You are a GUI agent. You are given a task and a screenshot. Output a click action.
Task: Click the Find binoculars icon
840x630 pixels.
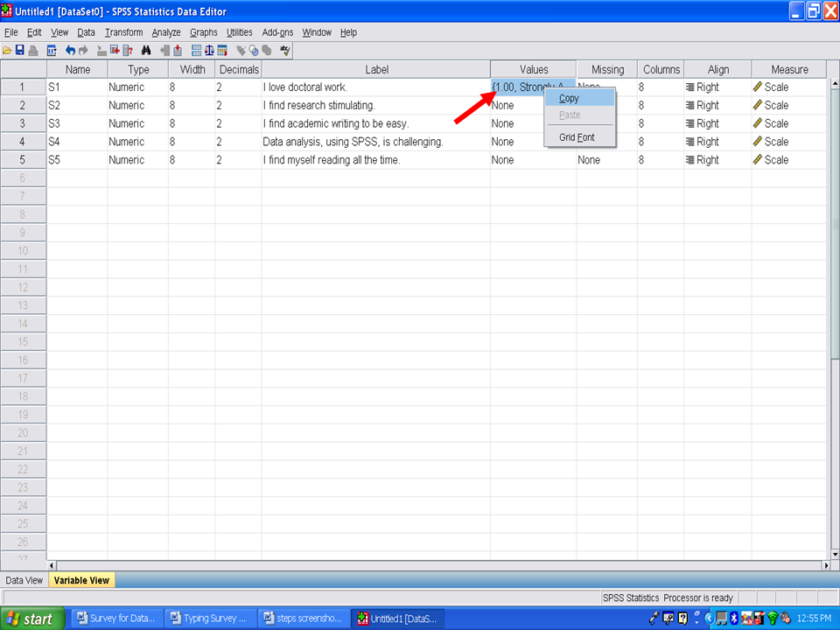[146, 51]
